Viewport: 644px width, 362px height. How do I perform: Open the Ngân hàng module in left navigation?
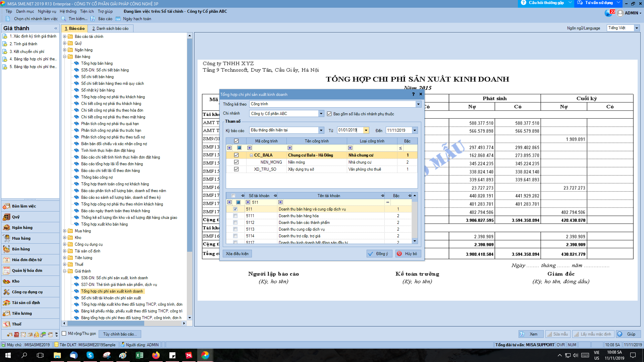30,228
